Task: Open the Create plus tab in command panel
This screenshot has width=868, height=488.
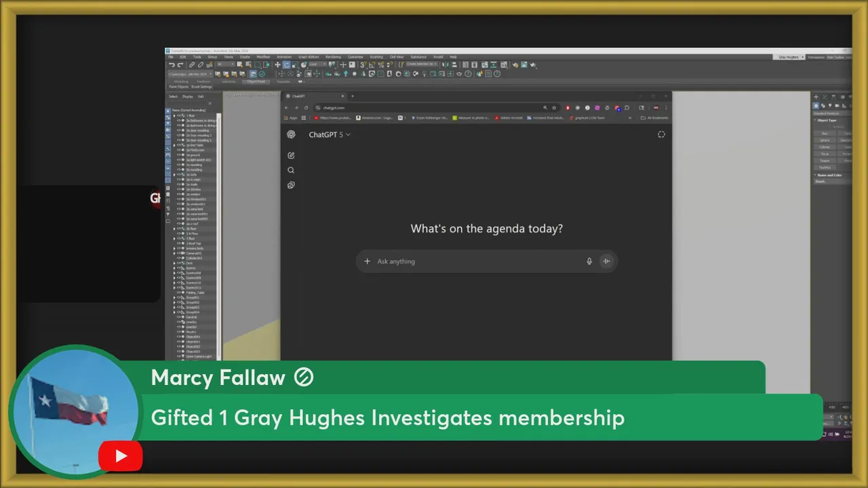Action: tap(816, 97)
